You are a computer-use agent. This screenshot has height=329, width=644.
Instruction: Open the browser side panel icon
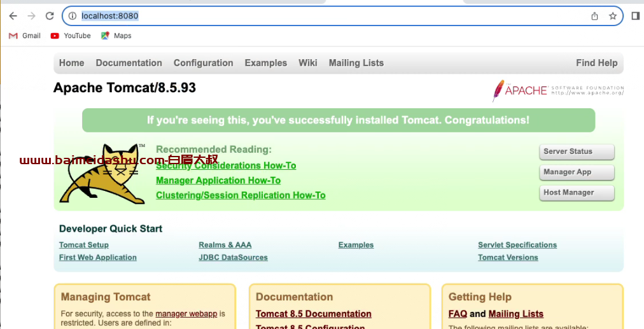(635, 16)
